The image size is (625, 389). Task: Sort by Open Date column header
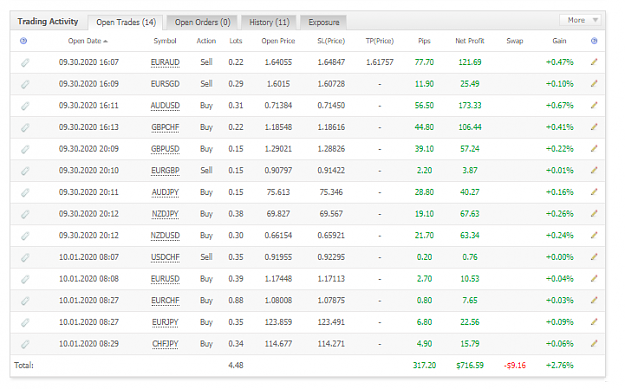(x=88, y=41)
